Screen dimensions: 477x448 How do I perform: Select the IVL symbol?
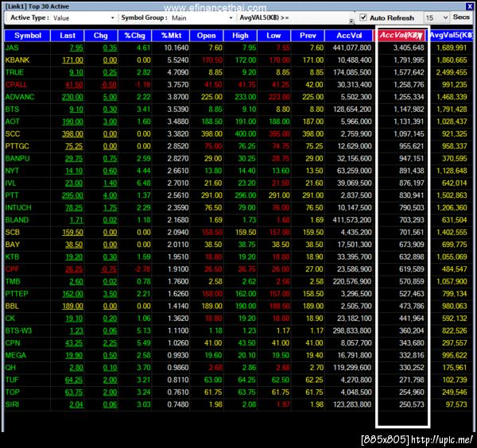tap(10, 183)
